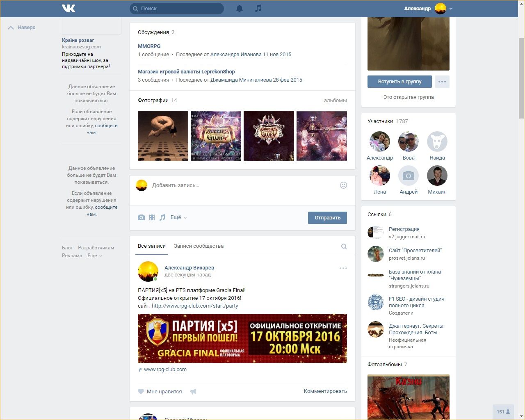Click the Добавить запись text field
Image resolution: width=525 pixels, height=420 pixels.
(x=242, y=185)
